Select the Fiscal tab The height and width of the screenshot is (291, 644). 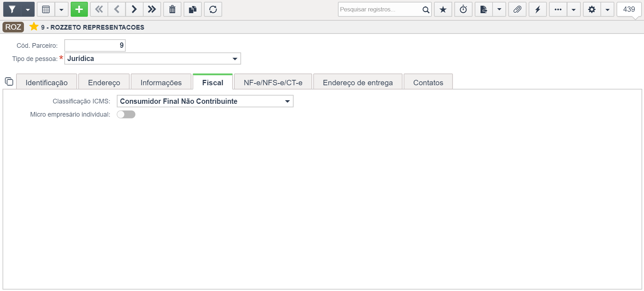[x=213, y=82]
